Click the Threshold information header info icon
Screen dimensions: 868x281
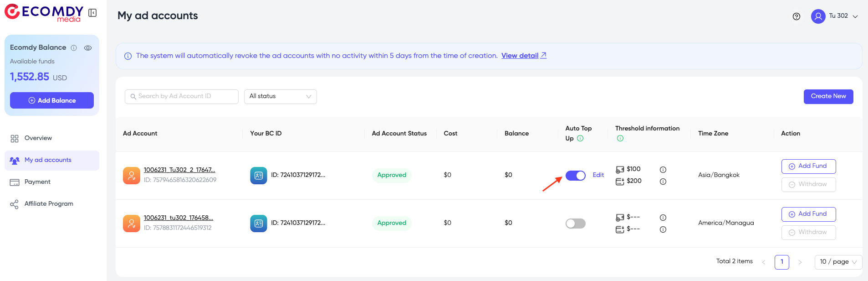[620, 139]
